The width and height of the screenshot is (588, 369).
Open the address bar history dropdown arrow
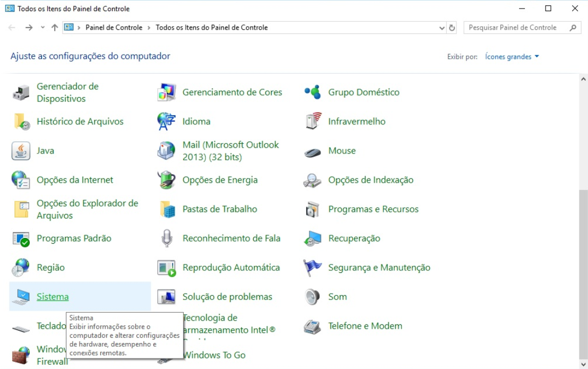[442, 28]
